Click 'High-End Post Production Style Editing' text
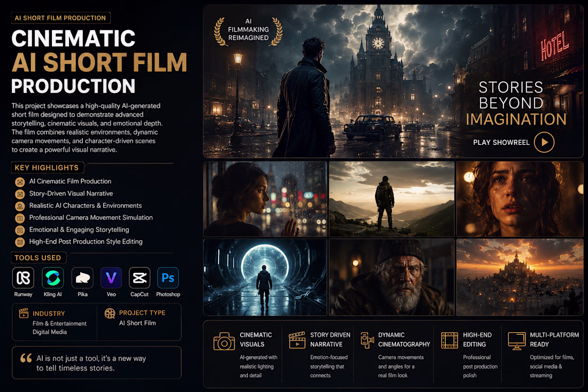 [86, 242]
